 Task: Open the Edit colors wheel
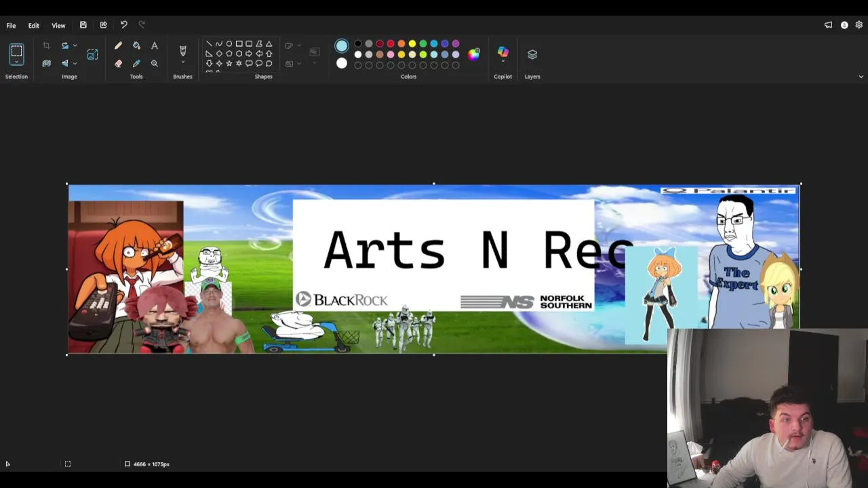point(473,54)
